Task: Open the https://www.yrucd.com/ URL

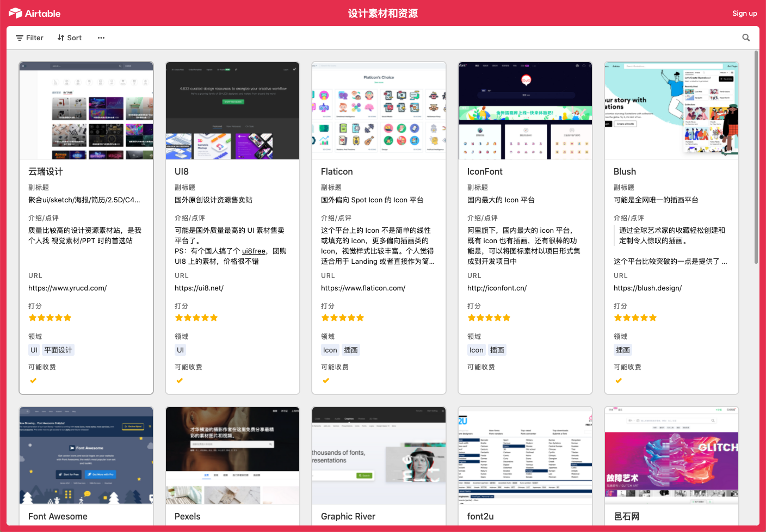Action: pos(67,288)
